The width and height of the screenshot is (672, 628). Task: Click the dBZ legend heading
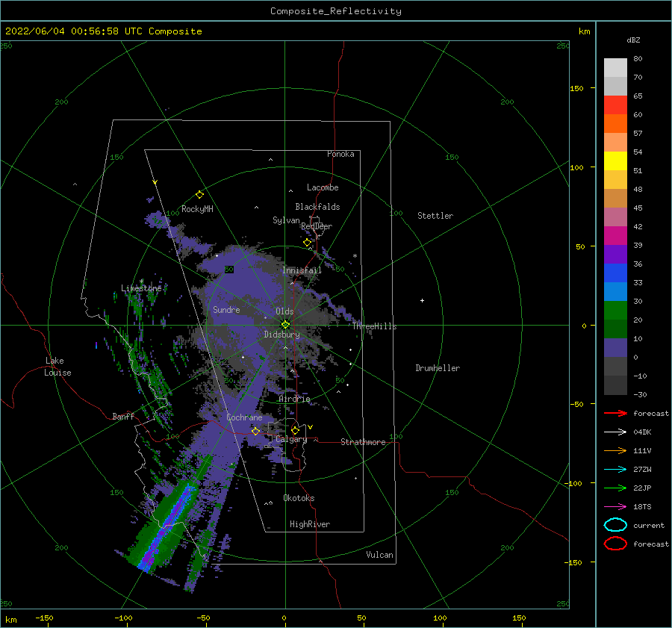click(x=633, y=40)
